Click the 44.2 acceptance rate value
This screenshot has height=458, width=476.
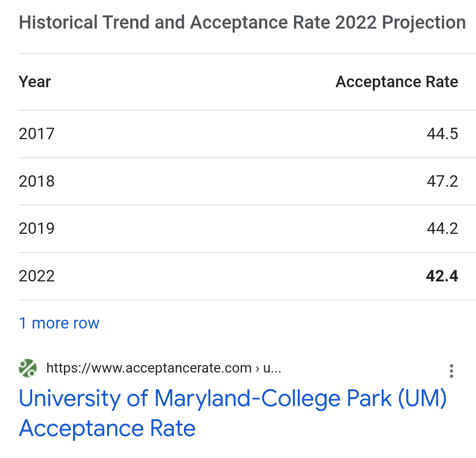442,229
